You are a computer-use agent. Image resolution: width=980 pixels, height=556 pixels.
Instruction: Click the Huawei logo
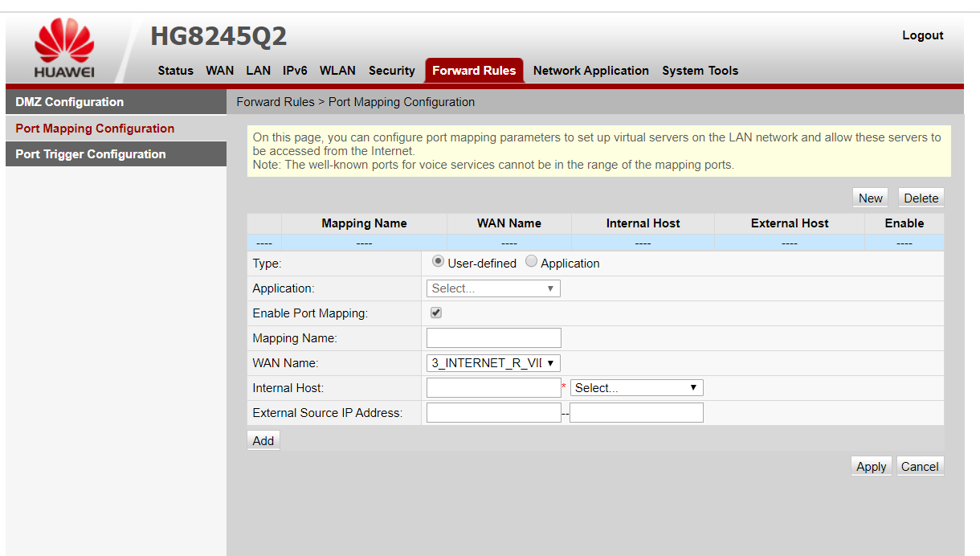[64, 49]
